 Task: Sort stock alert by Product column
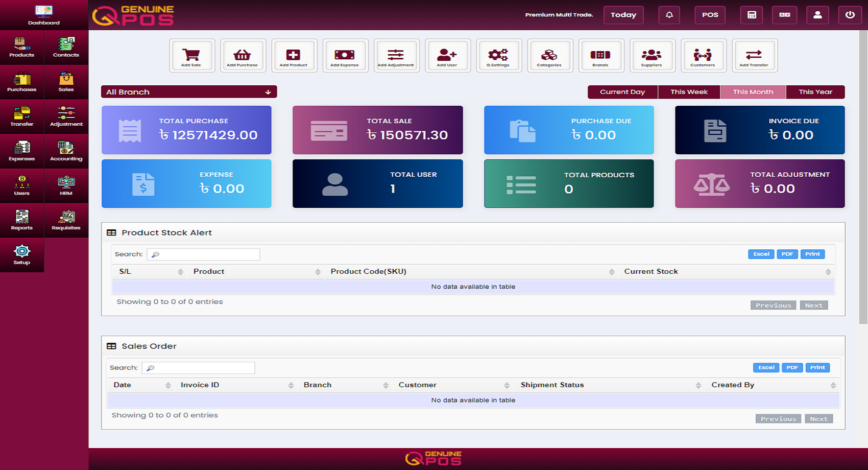[255, 272]
